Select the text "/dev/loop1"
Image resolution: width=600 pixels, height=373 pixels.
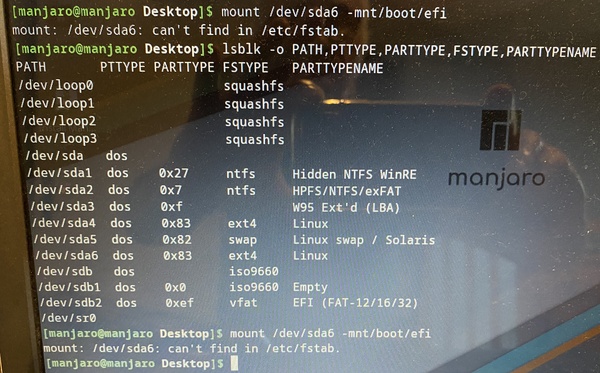point(57,103)
